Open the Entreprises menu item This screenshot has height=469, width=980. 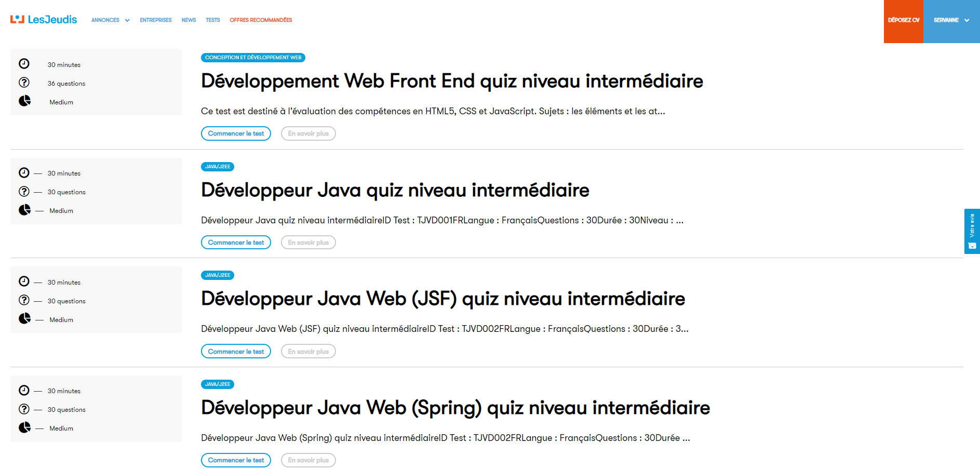pos(155,20)
